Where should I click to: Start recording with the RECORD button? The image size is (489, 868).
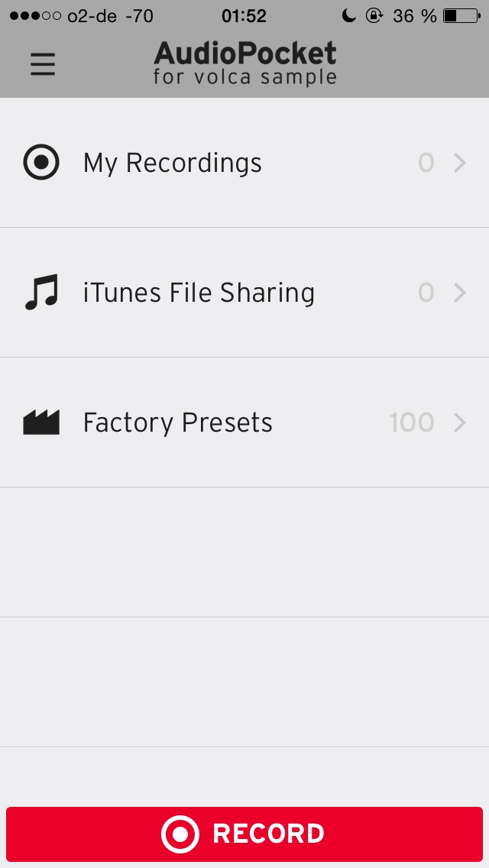click(244, 834)
